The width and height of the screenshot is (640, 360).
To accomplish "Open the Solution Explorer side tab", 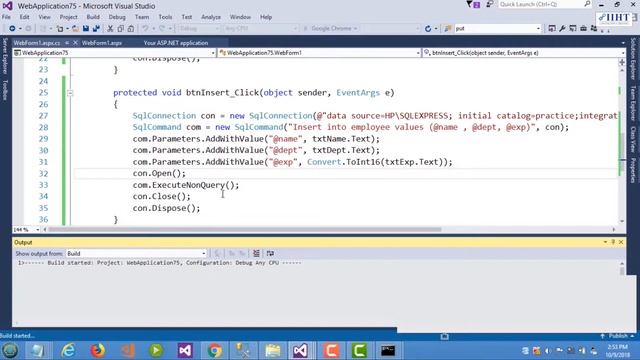I will (633, 59).
